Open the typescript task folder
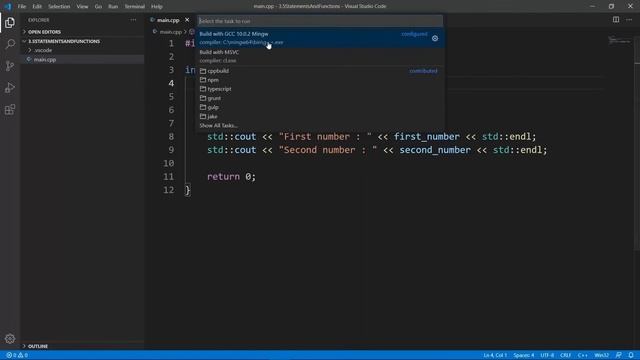Image resolution: width=640 pixels, height=360 pixels. pos(320,89)
